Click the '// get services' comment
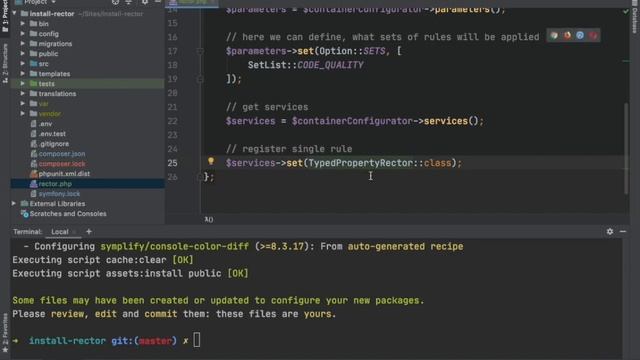The height and width of the screenshot is (360, 640). click(267, 107)
